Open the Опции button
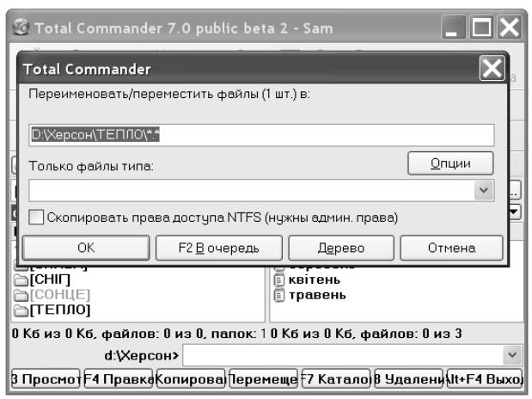532x399 pixels. click(x=450, y=163)
